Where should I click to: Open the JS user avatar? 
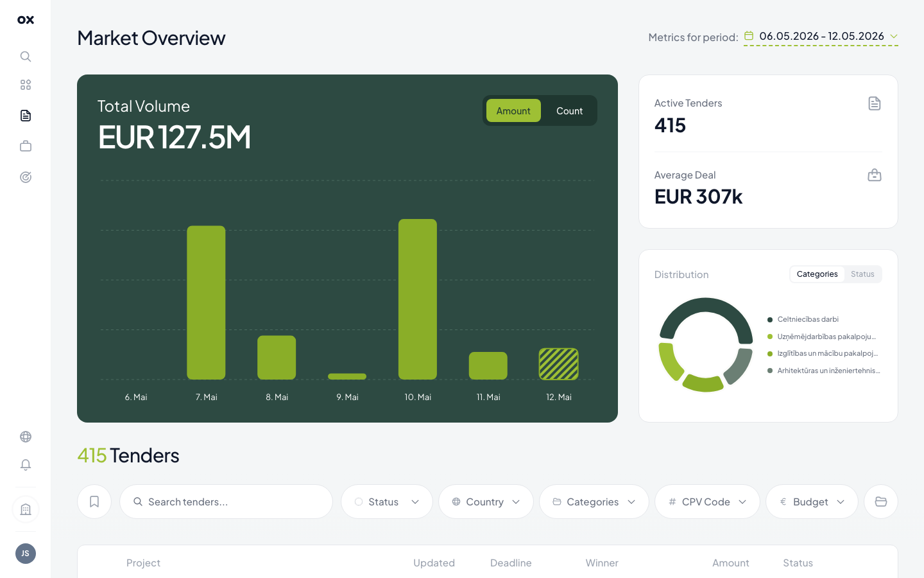pyautogui.click(x=26, y=554)
